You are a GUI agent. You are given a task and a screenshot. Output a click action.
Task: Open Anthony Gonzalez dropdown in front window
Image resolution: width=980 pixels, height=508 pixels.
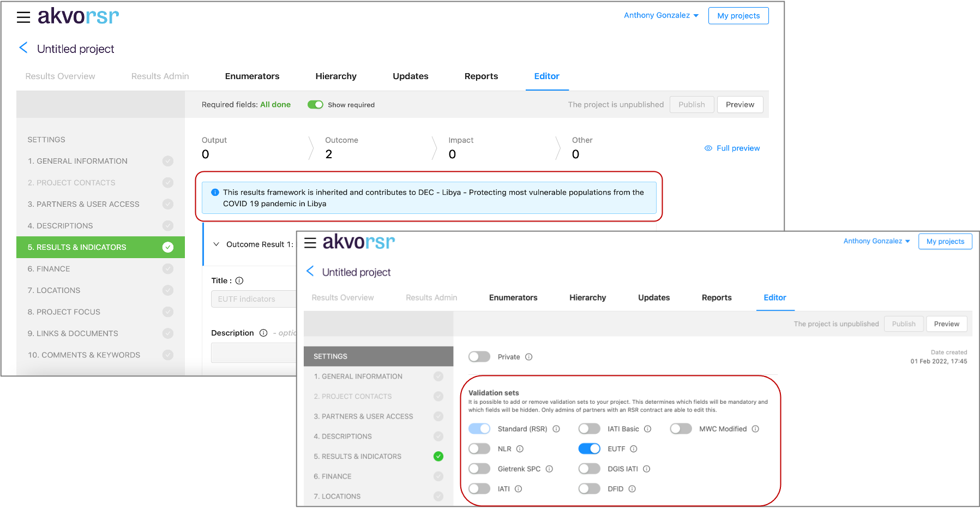point(876,241)
